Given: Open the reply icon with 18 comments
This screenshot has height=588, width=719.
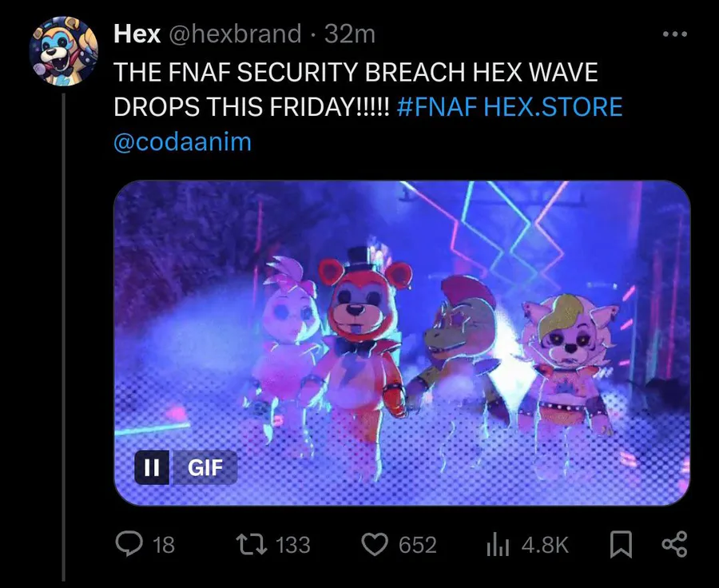Looking at the screenshot, I should click(129, 544).
